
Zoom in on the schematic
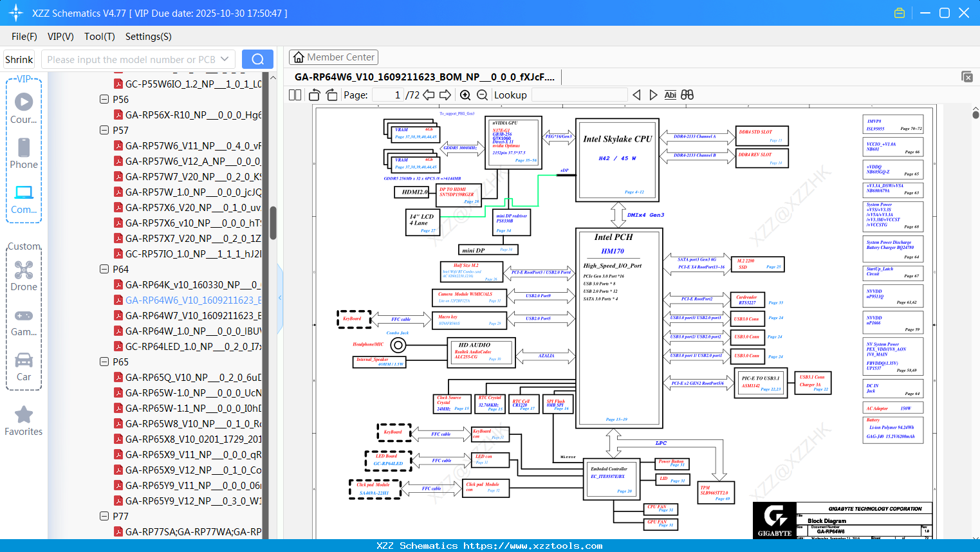point(465,95)
